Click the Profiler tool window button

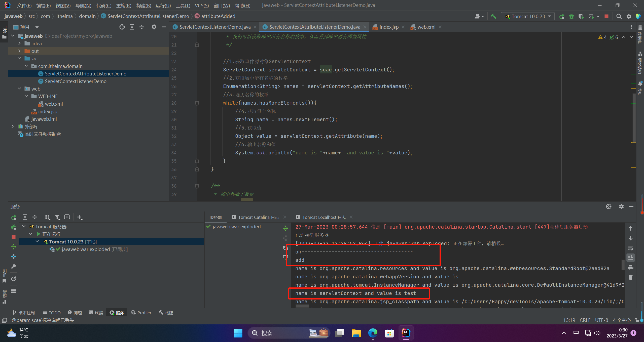point(141,313)
